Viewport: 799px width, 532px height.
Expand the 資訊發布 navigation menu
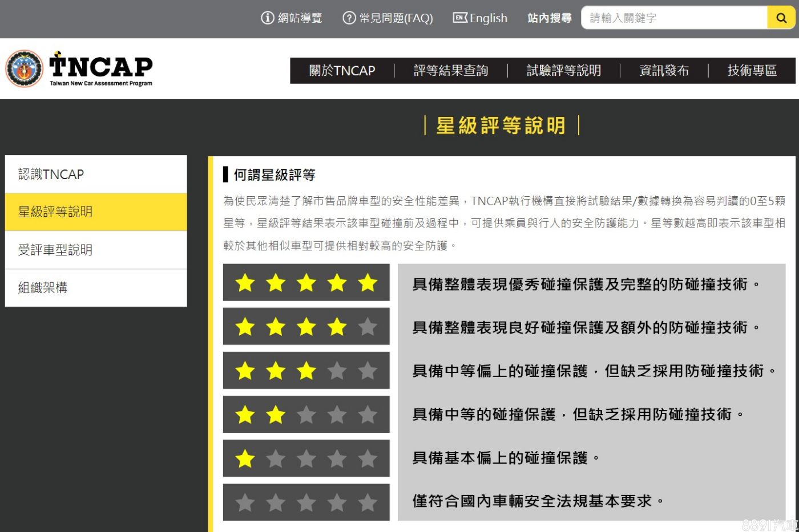tap(664, 71)
